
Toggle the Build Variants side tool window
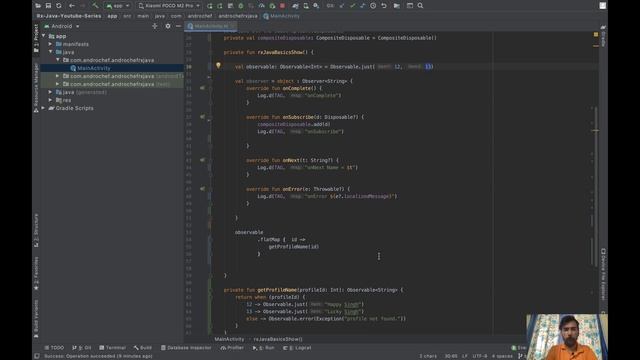click(36, 319)
